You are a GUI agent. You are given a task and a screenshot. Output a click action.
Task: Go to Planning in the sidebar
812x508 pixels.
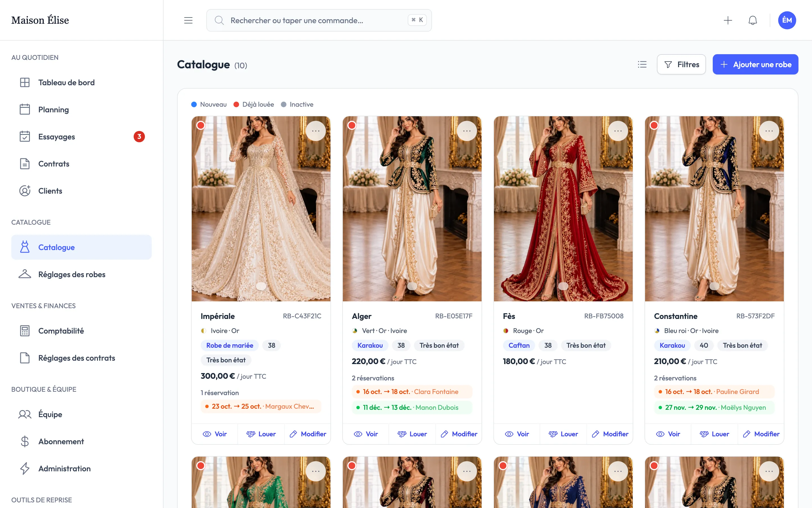click(x=81, y=110)
